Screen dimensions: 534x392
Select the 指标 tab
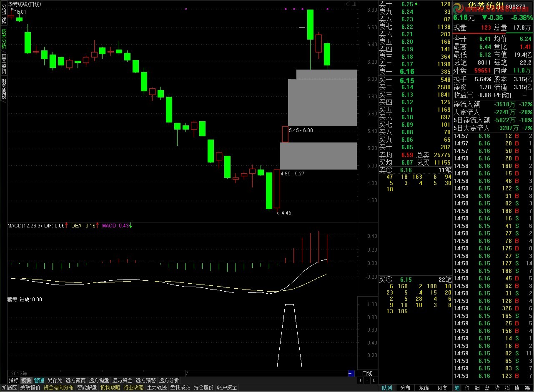(x=14, y=380)
